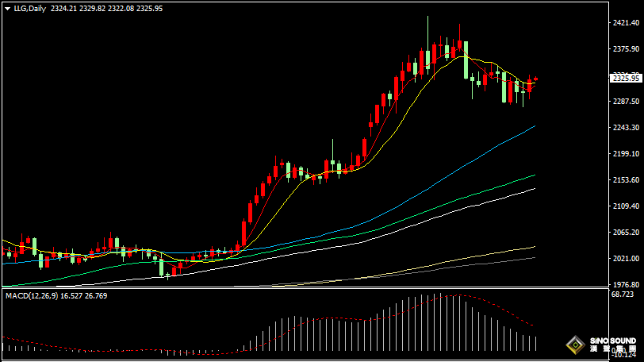Click the 2109.40 price axis label
Screen dimensions: 644x362
626,206
